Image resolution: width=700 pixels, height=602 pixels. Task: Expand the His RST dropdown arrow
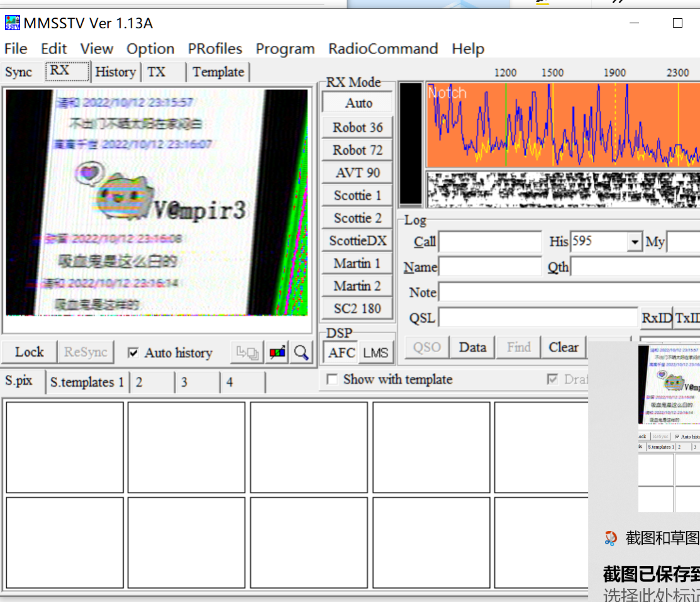point(634,242)
